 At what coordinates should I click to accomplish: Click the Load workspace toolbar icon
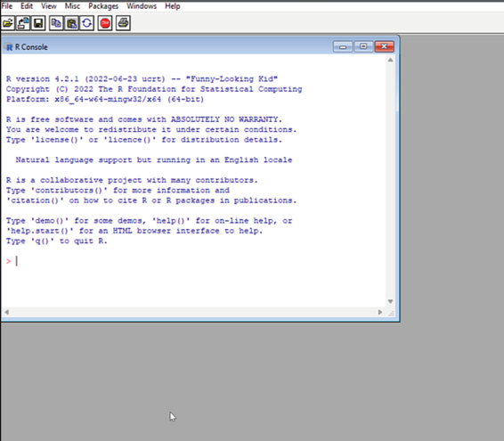[x=23, y=23]
